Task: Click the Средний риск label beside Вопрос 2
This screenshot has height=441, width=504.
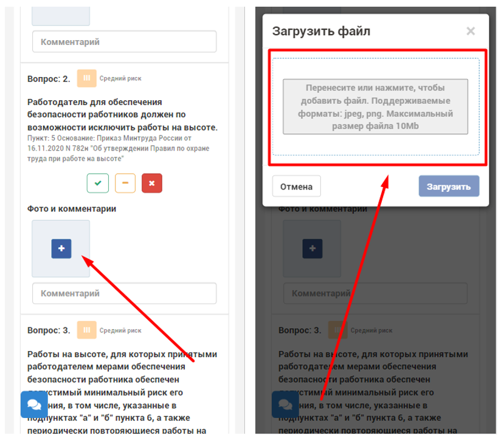Action: [x=120, y=78]
